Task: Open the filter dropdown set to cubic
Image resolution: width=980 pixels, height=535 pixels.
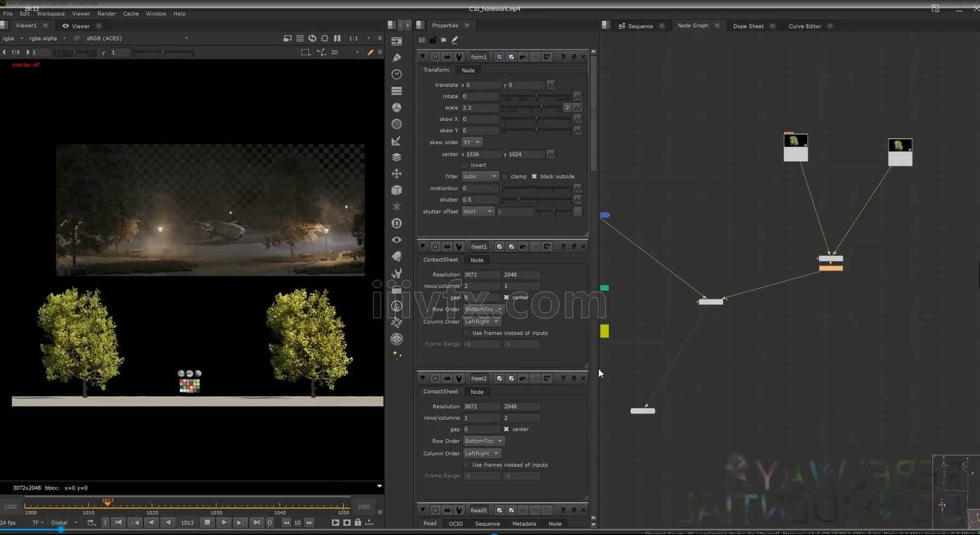Action: (x=480, y=176)
